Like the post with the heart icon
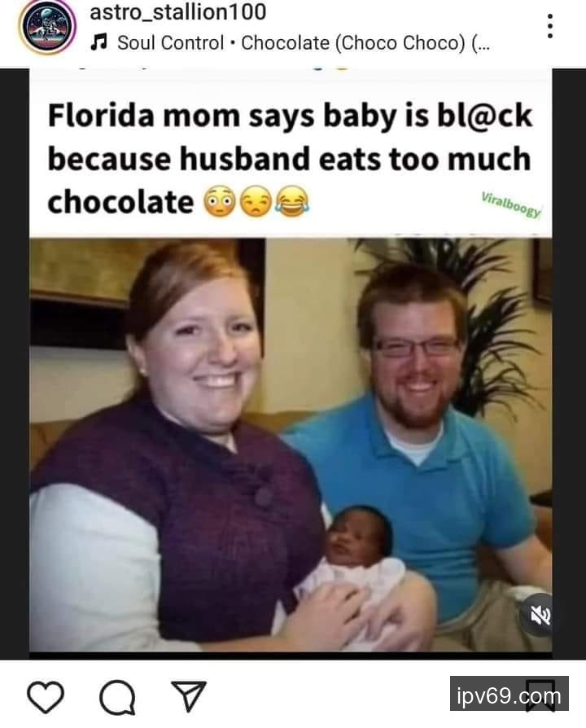 (46, 697)
